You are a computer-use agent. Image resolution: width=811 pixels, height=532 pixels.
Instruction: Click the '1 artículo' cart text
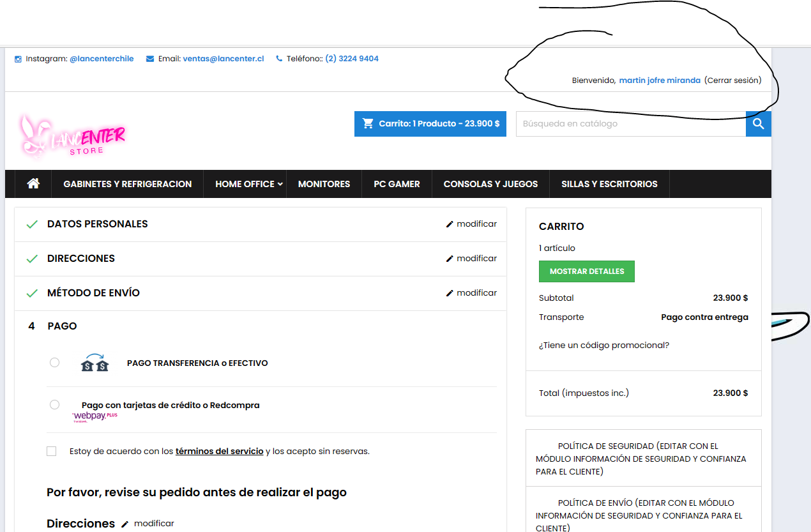(557, 248)
